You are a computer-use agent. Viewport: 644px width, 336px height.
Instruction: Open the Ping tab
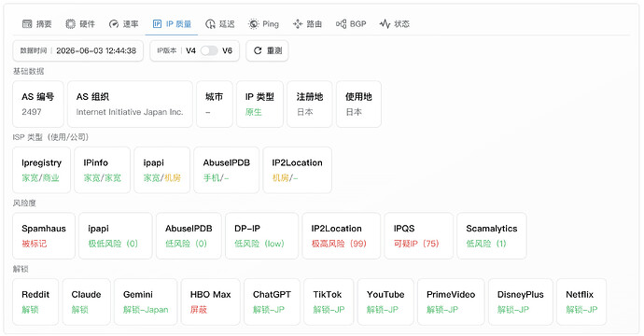click(264, 24)
